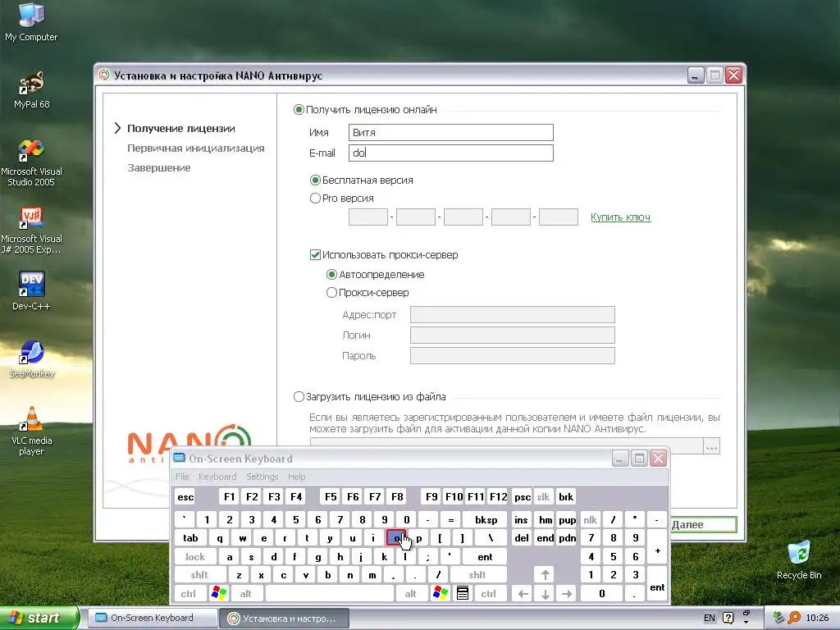Select 'Загрузить лицензию из файла' radio button

click(299, 397)
